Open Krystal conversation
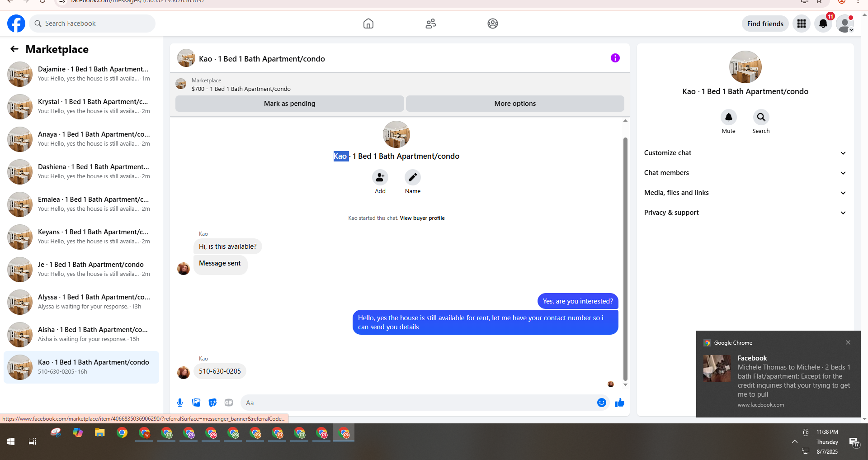 point(81,107)
